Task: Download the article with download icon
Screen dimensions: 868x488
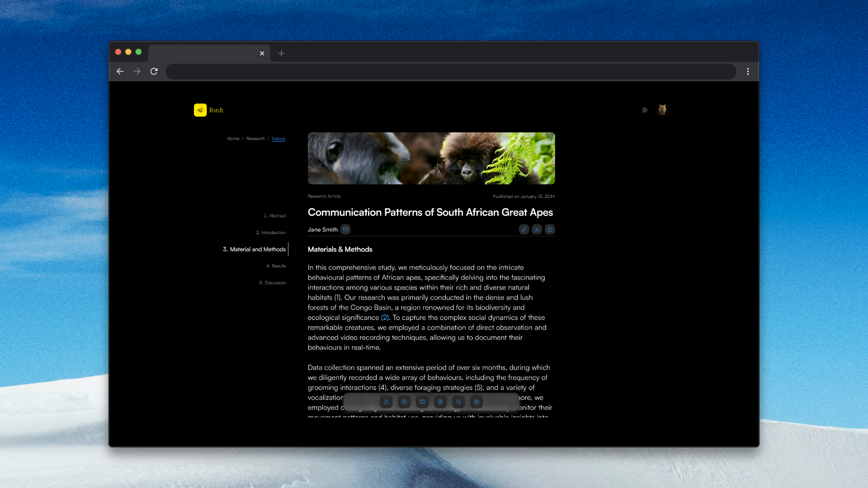Action: tap(537, 230)
